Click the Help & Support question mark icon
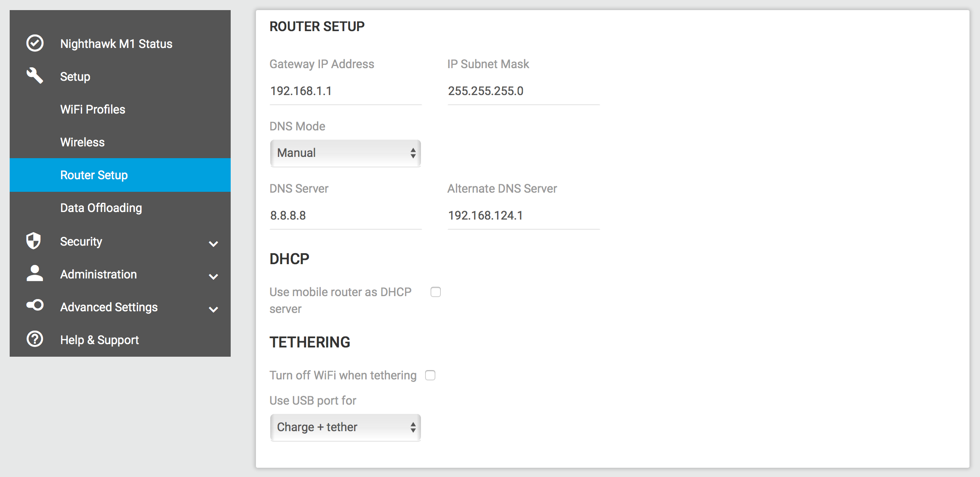The image size is (980, 477). (35, 339)
